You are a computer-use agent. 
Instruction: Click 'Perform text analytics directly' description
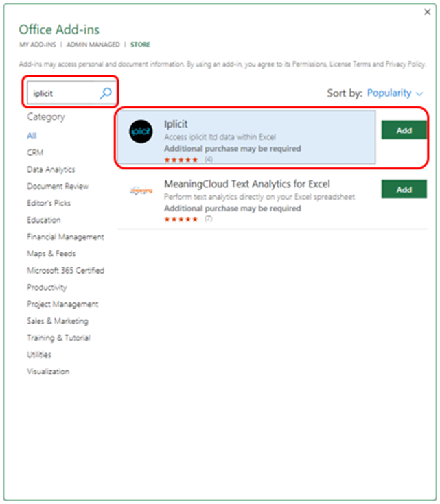pyautogui.click(x=259, y=197)
